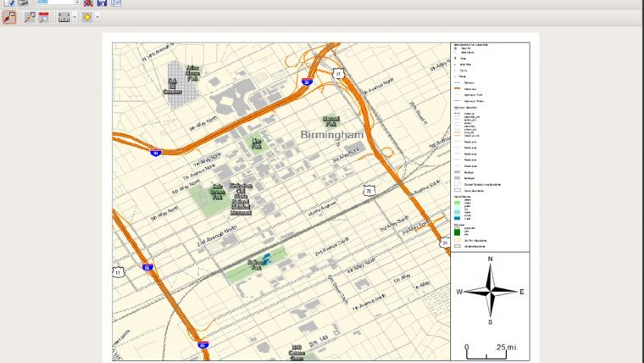Image resolution: width=644 pixels, height=363 pixels.
Task: Select the north arrow compass rose
Action: click(x=491, y=291)
